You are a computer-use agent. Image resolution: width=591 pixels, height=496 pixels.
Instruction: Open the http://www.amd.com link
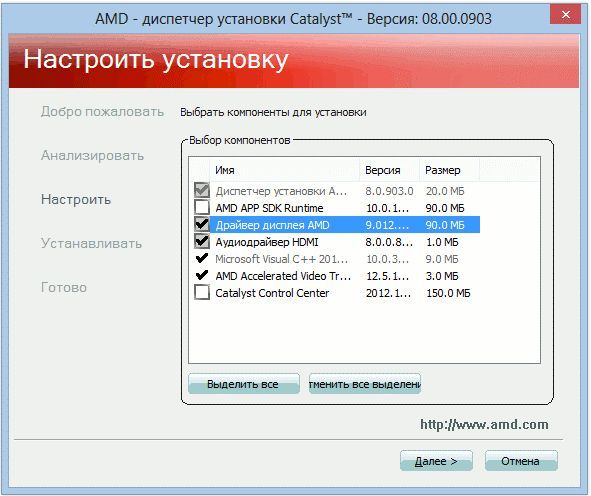coord(484,425)
